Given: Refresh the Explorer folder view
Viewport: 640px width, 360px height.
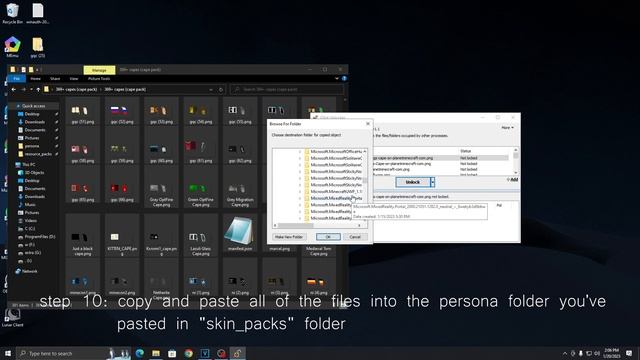Looking at the screenshot, I should pos(221,89).
